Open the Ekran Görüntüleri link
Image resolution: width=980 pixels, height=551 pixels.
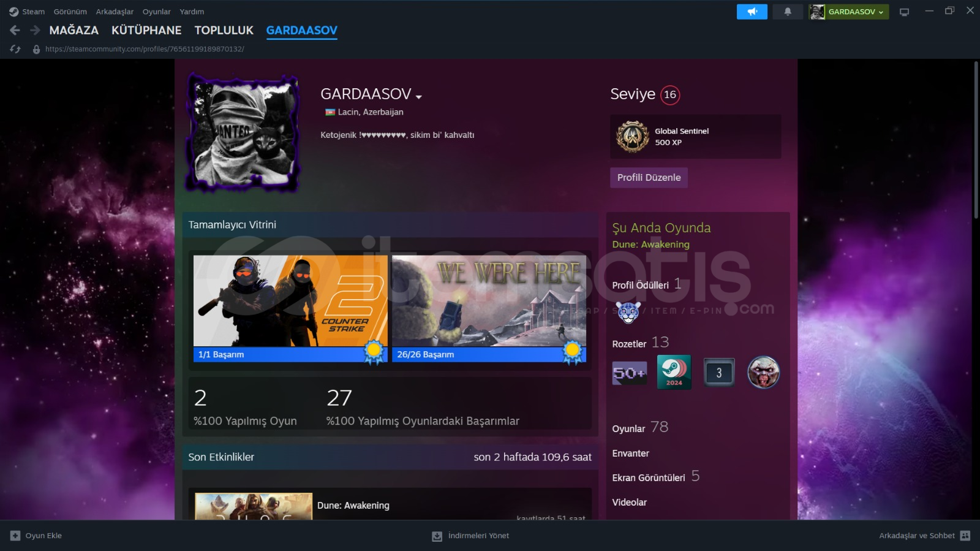[649, 477]
